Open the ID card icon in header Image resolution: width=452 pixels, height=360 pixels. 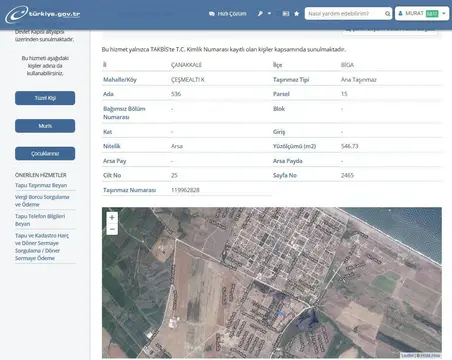pos(286,14)
